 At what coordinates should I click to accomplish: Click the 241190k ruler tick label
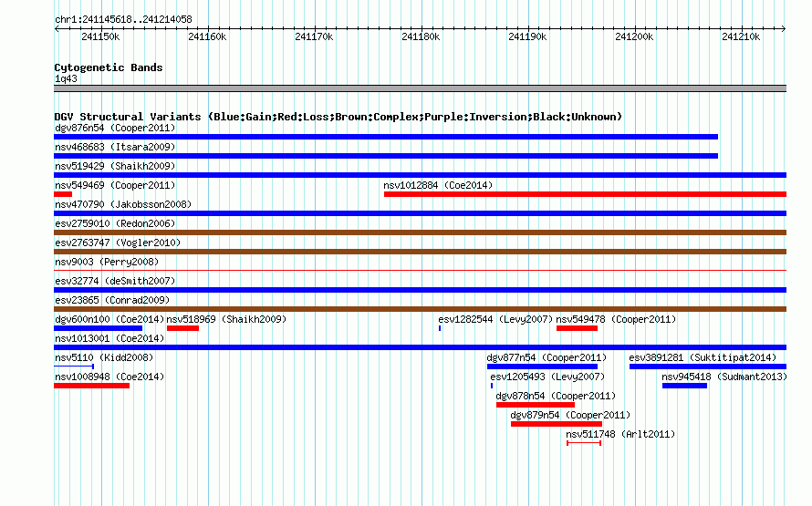pyautogui.click(x=527, y=36)
